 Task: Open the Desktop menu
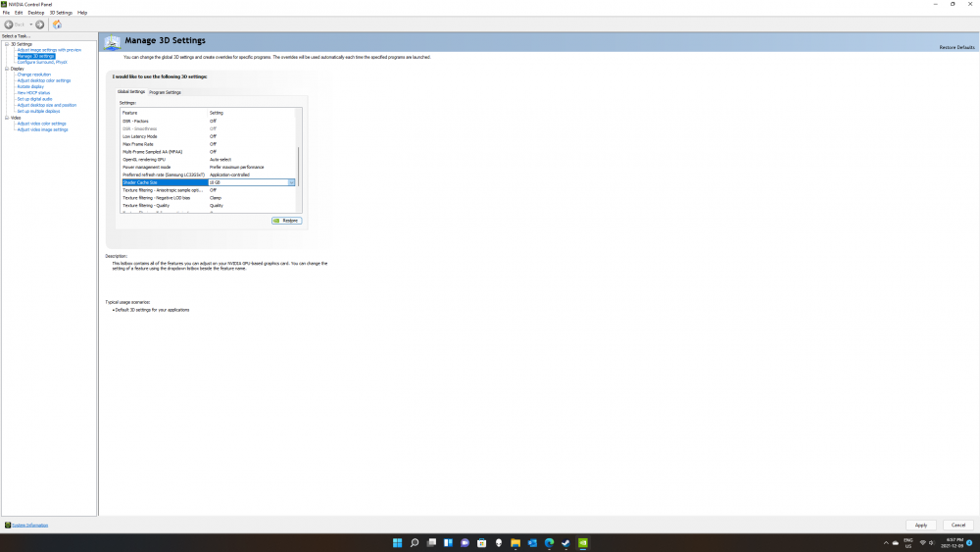[x=35, y=13]
